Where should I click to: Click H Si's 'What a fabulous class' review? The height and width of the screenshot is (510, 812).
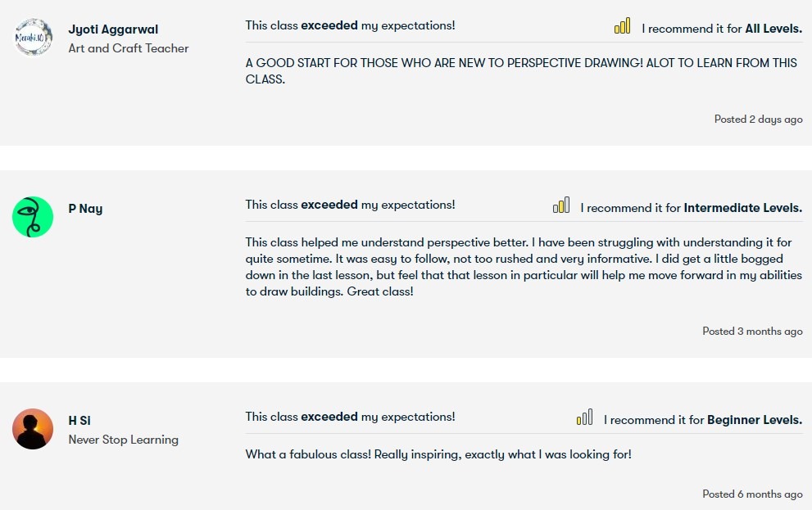438,454
